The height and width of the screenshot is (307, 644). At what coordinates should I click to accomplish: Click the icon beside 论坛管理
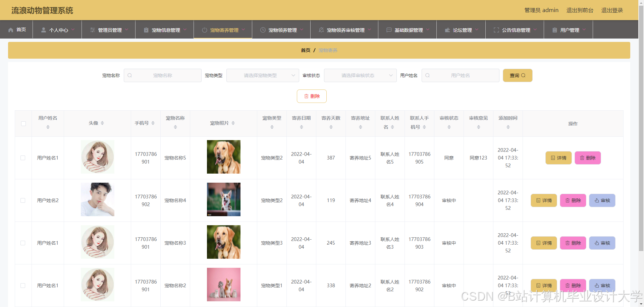447,30
